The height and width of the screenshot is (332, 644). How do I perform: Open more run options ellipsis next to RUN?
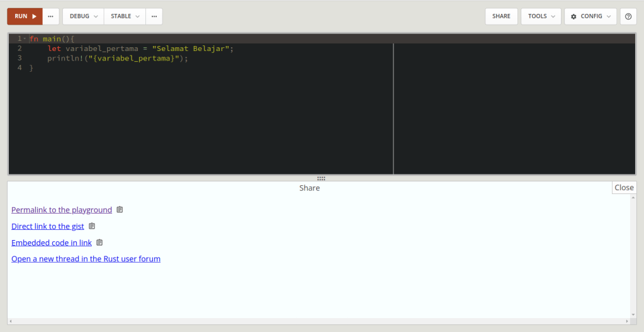click(x=51, y=16)
